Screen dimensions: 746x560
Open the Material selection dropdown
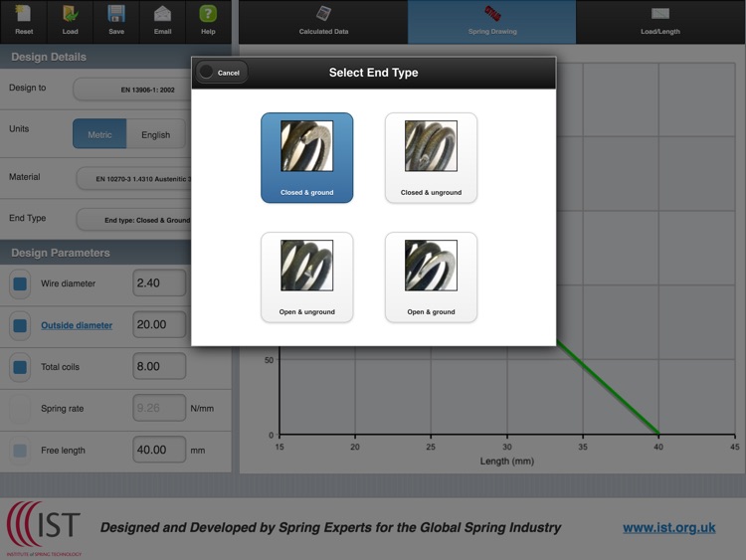(133, 178)
